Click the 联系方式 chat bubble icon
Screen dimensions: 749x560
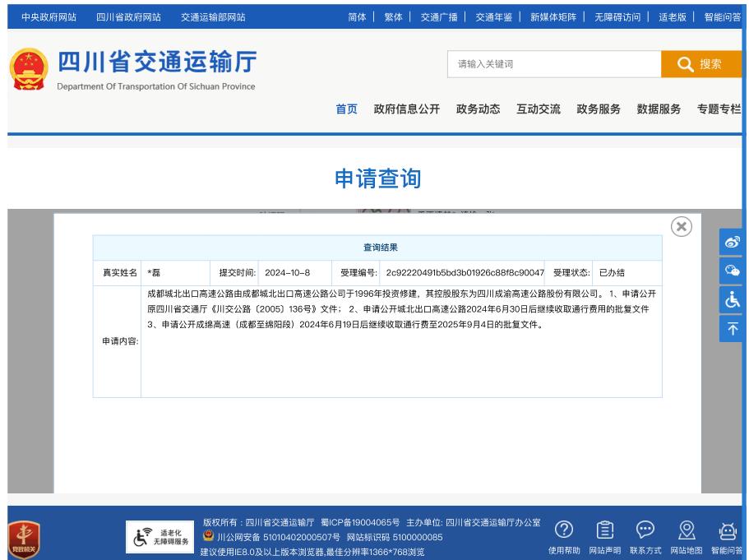tap(645, 530)
